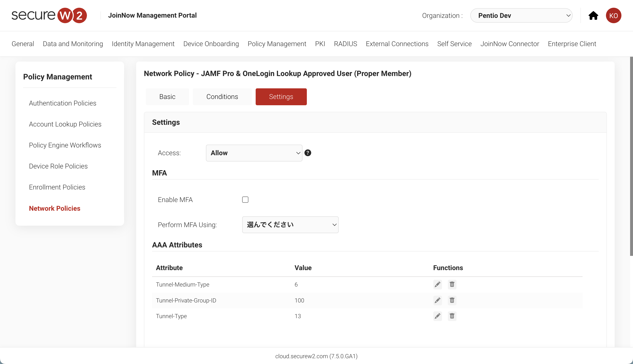Screen dimensions: 633x364
Task: Open the Self Service menu
Action: point(454,44)
